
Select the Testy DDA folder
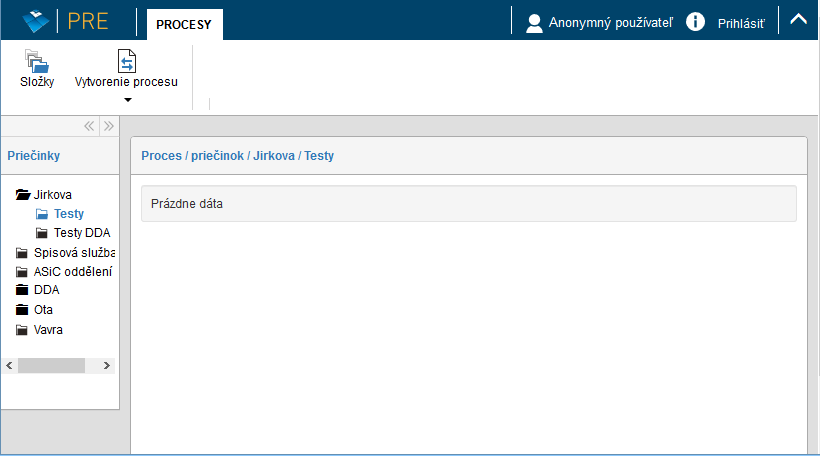pos(82,233)
